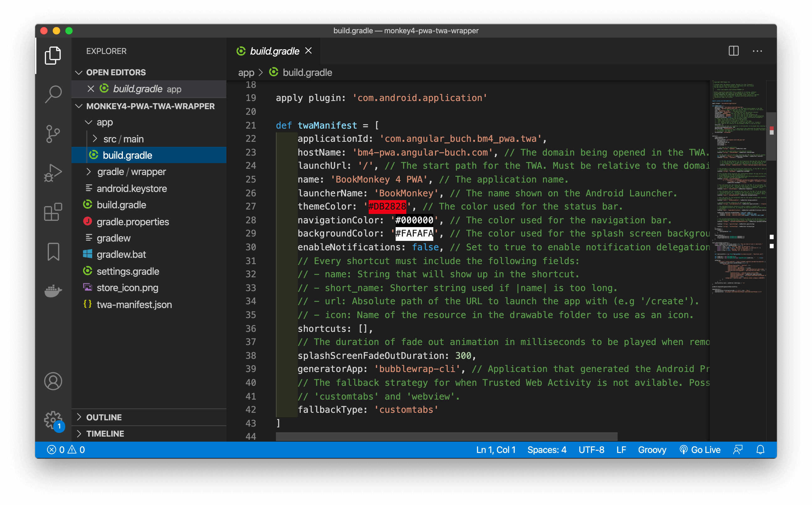812x505 pixels.
Task: Click the Go Live status bar button
Action: 700,450
